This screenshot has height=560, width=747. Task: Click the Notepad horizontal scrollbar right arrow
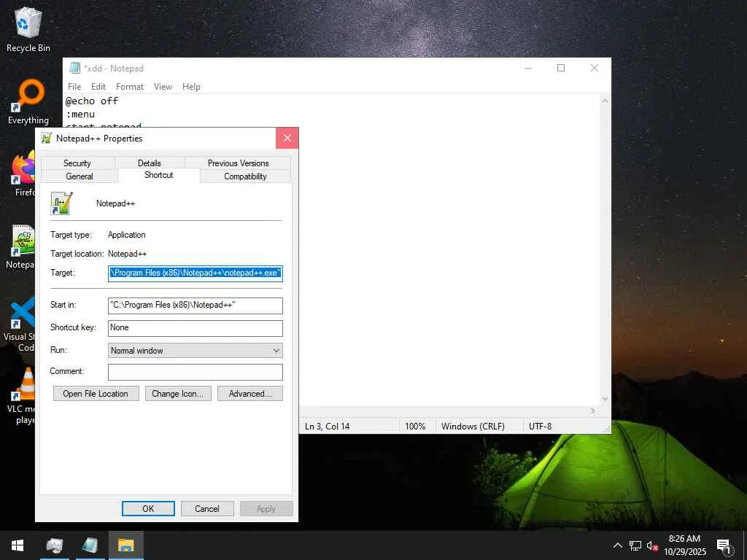593,411
